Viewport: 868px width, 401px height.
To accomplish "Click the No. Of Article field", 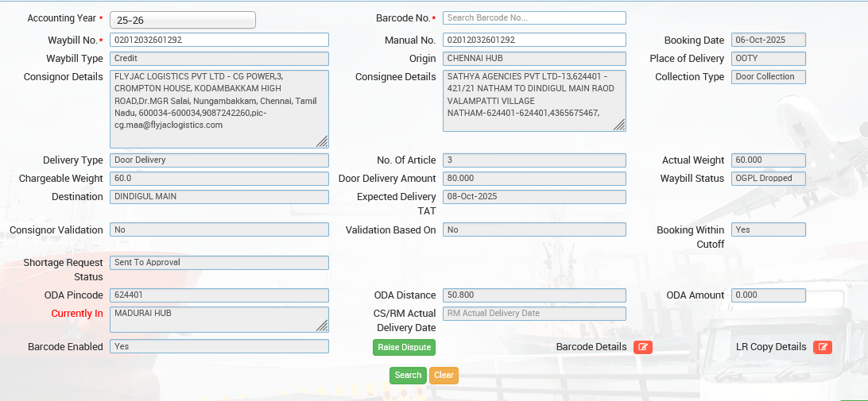I will (x=534, y=160).
